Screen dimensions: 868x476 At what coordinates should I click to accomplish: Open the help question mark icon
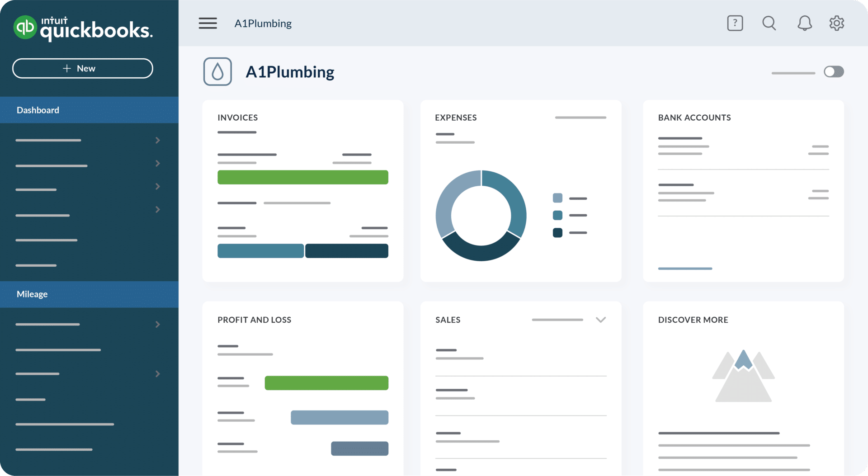735,23
